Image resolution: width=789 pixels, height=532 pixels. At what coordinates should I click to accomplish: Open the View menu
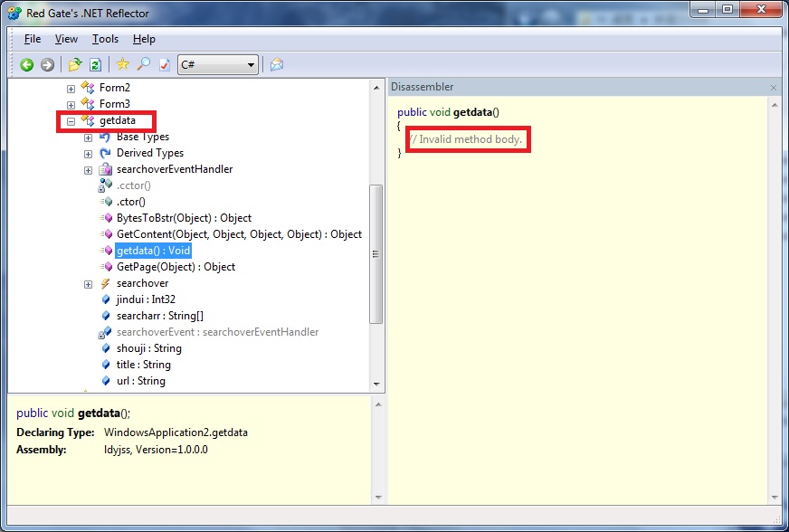click(66, 39)
